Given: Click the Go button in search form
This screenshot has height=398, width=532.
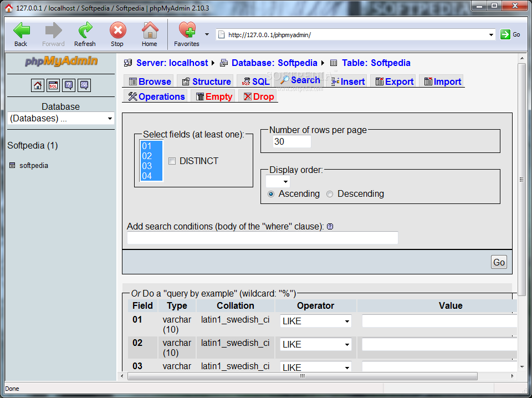Looking at the screenshot, I should (499, 262).
